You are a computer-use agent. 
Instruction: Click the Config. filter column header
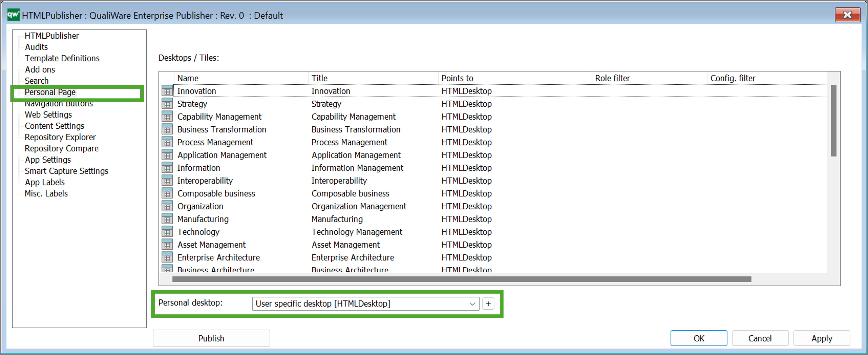tap(767, 78)
